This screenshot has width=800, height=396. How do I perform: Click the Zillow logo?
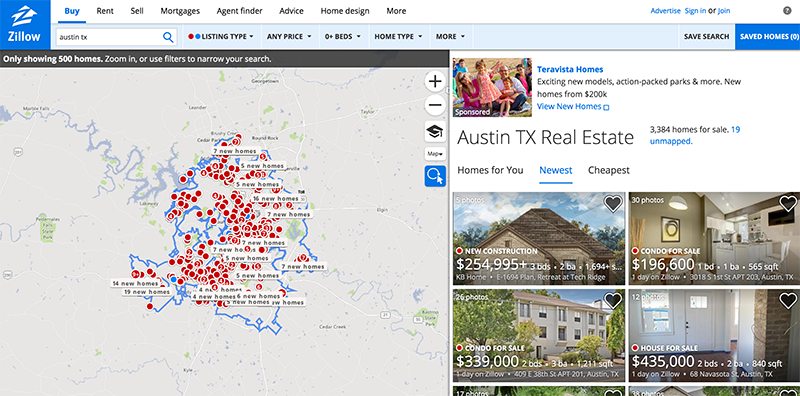[x=25, y=24]
